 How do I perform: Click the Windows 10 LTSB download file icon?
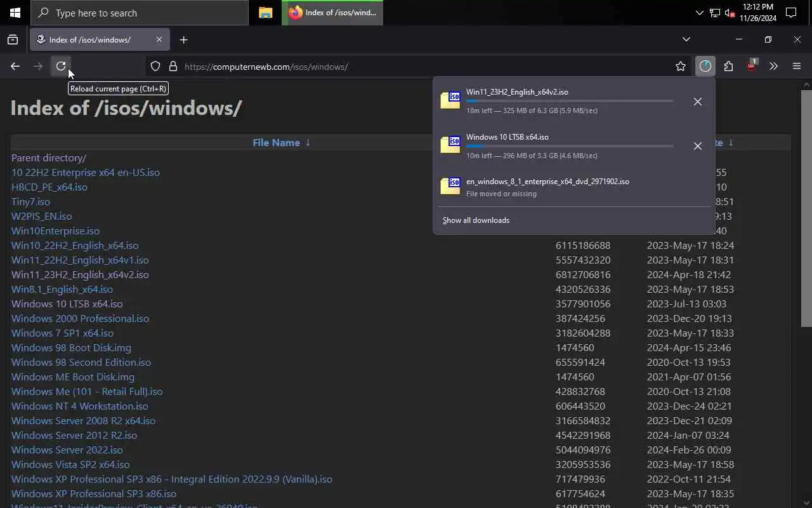click(x=450, y=145)
